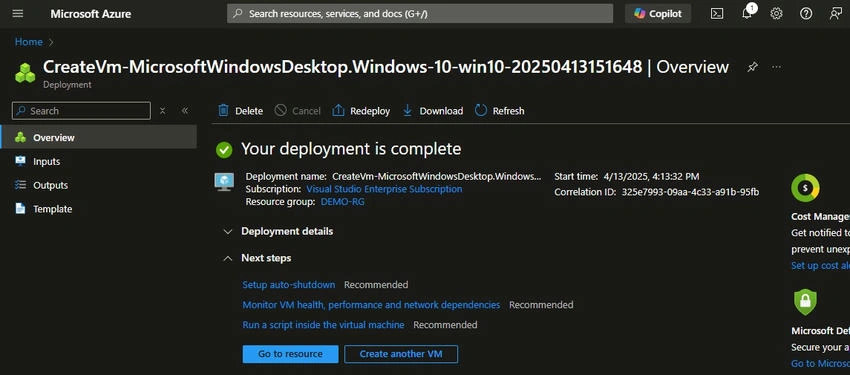Click the deployment cubes icon in title
The width and height of the screenshot is (850, 375).
pyautogui.click(x=25, y=73)
